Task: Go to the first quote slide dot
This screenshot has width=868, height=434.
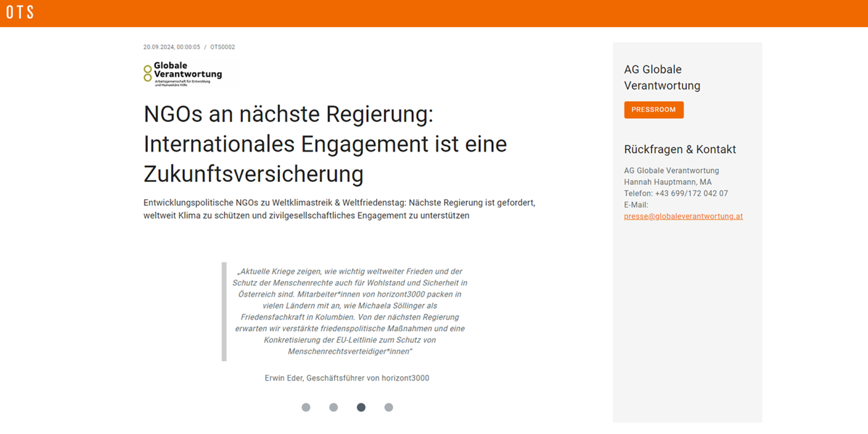Action: [306, 407]
